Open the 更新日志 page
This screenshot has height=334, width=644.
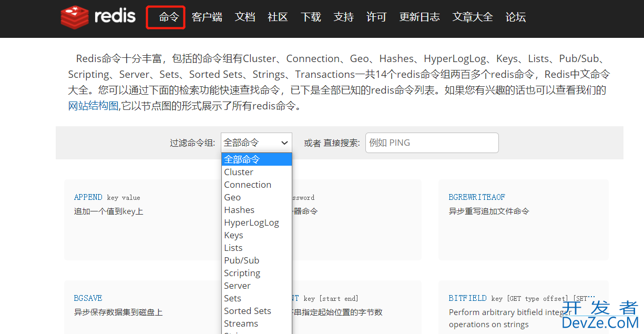pos(420,17)
